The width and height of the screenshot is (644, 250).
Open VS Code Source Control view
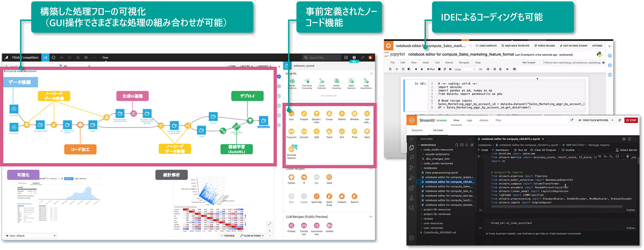point(412,168)
